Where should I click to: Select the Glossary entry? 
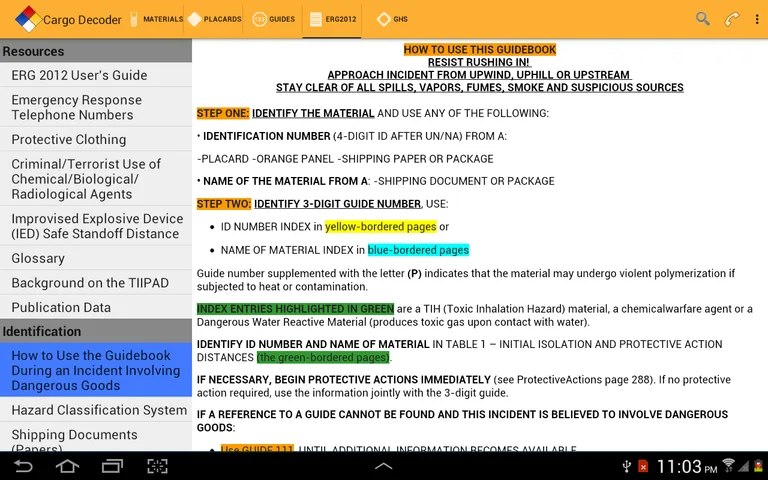coord(96,258)
